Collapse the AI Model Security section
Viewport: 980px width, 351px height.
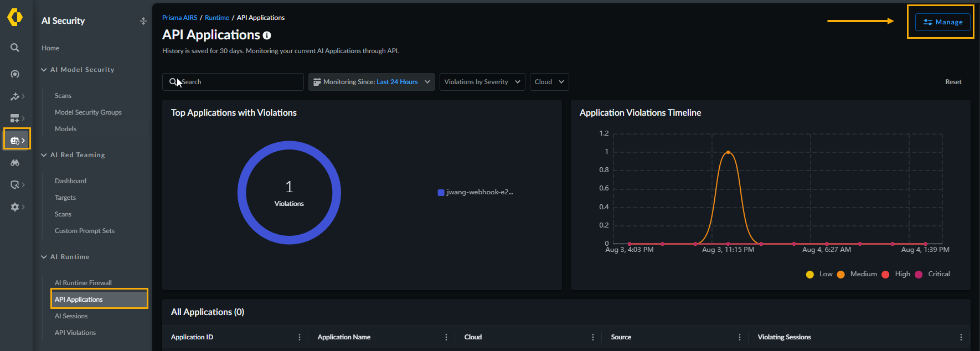pos(44,70)
